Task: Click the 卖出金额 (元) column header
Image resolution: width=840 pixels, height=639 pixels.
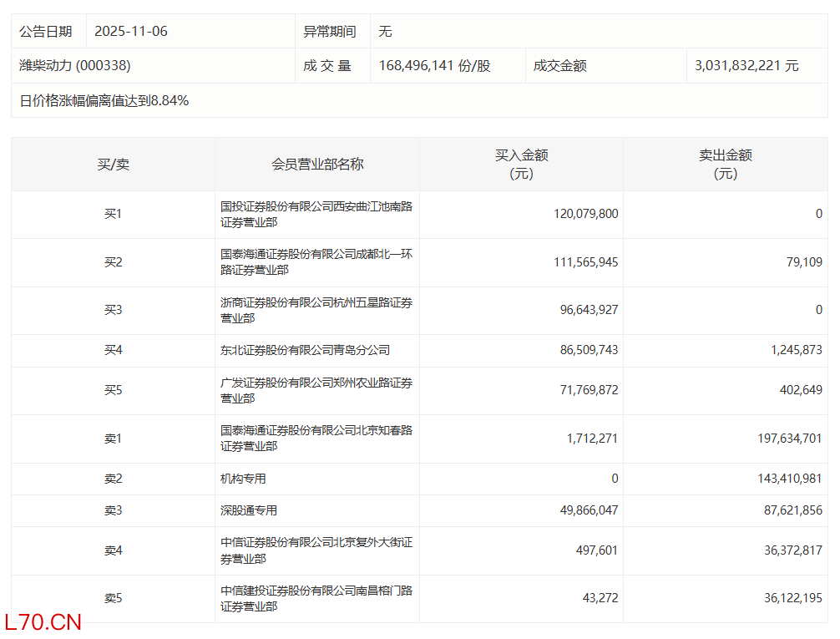Action: pos(725,165)
